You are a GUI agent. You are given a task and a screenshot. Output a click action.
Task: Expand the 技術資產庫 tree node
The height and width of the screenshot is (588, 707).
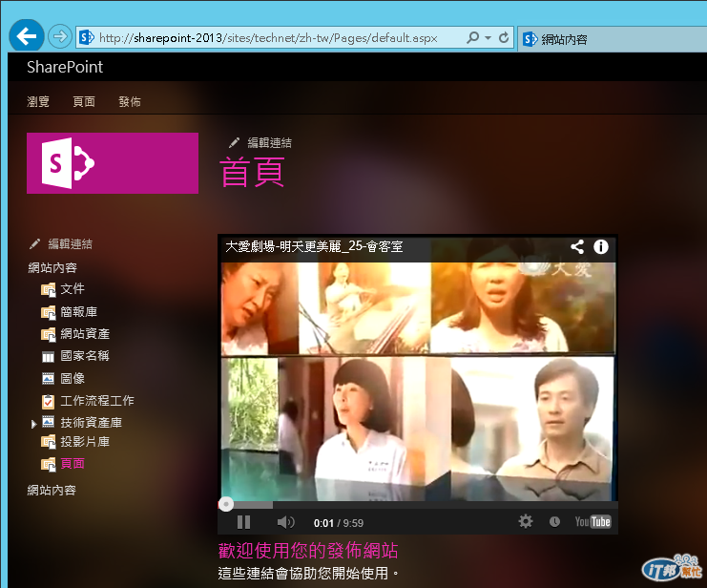click(x=33, y=424)
